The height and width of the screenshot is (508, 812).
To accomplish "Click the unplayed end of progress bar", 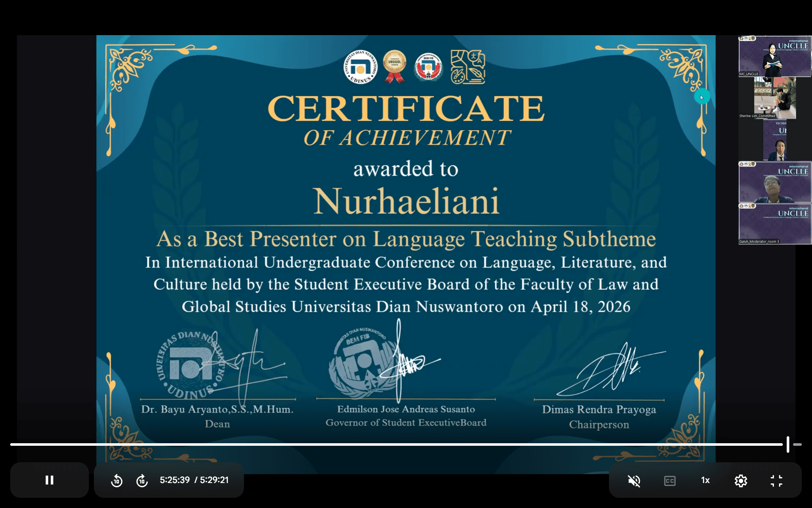I will click(x=797, y=444).
